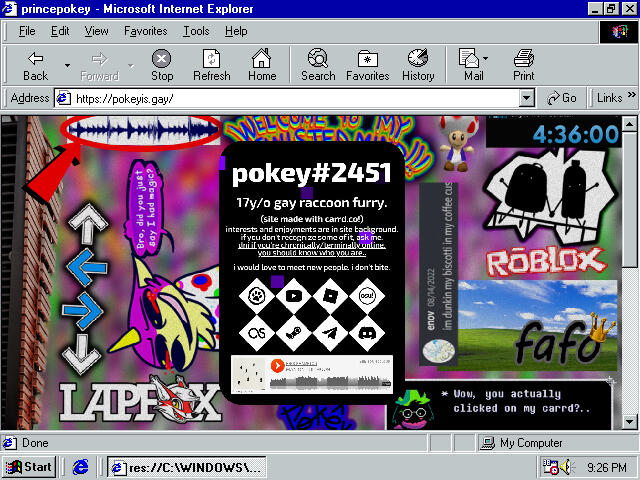Open the History panel from the toolbar
The image size is (640, 480).
point(418,65)
